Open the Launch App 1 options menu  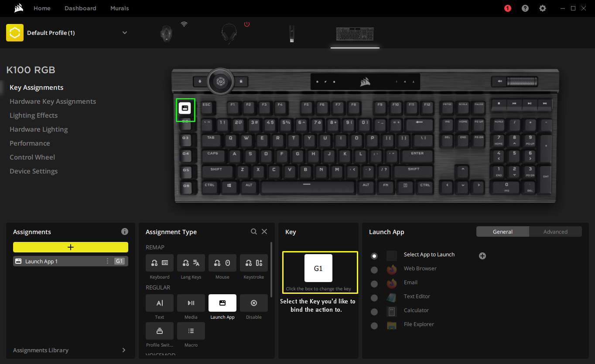[107, 261]
